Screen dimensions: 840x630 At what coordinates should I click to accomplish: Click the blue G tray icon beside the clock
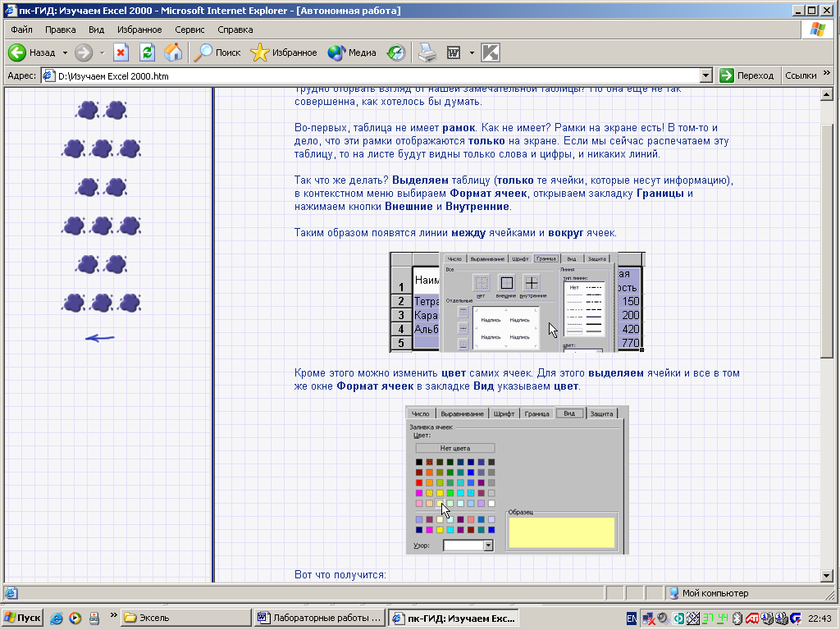click(796, 619)
